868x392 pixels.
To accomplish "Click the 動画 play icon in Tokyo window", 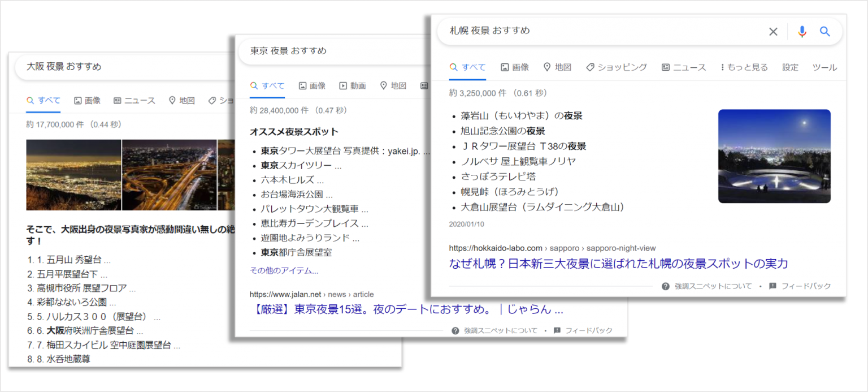I will (343, 85).
